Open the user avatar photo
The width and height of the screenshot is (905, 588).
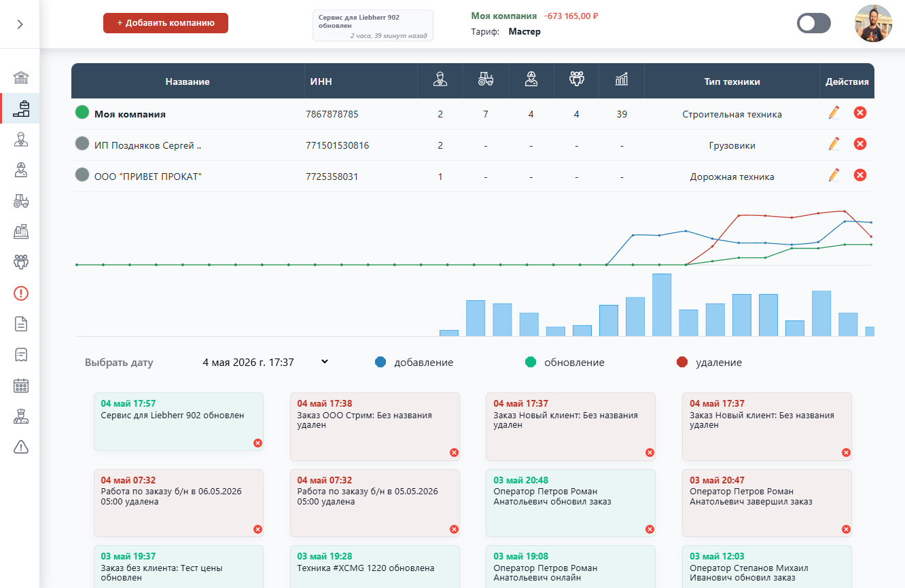(873, 24)
